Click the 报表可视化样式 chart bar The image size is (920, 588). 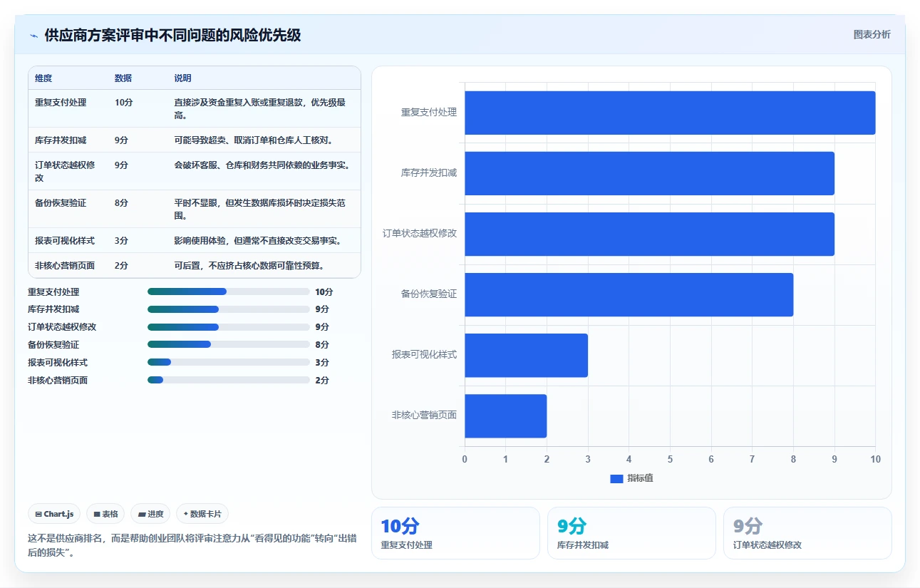click(x=526, y=355)
